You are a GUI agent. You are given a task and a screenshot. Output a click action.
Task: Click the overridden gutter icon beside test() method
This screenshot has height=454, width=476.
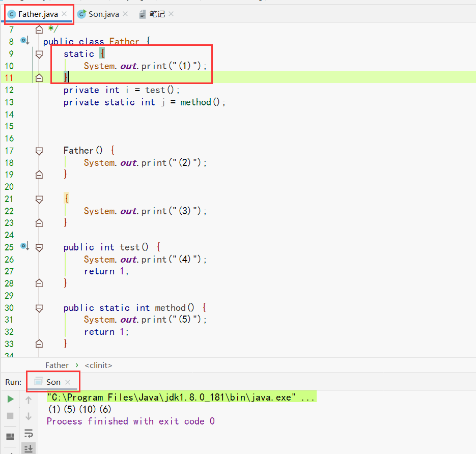pos(24,246)
